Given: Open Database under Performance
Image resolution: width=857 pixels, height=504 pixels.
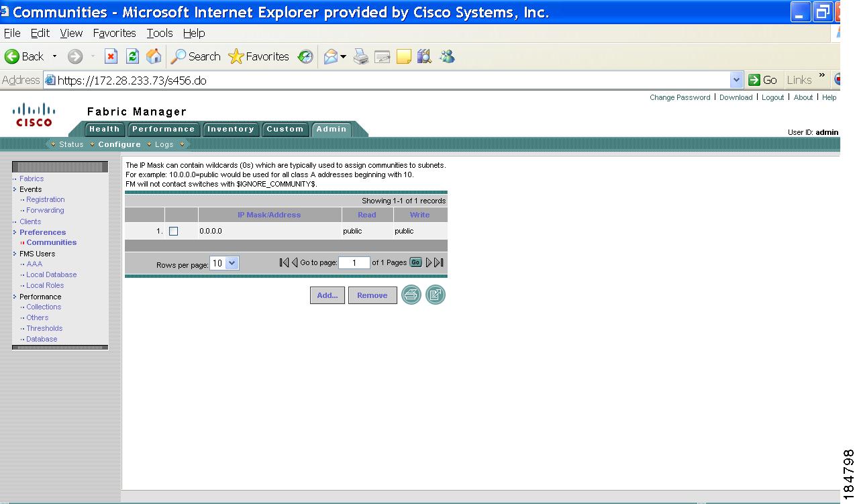Looking at the screenshot, I should tap(42, 339).
